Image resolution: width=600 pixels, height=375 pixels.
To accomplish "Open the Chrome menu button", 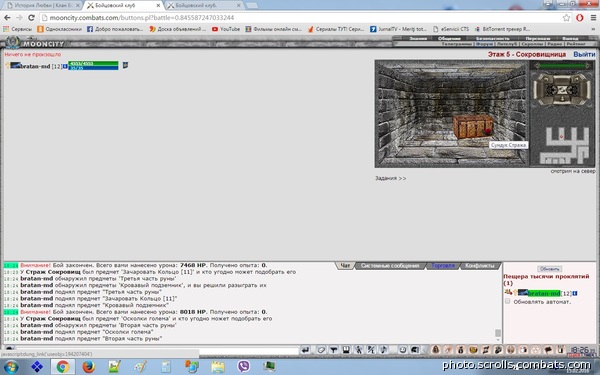I will tap(593, 18).
